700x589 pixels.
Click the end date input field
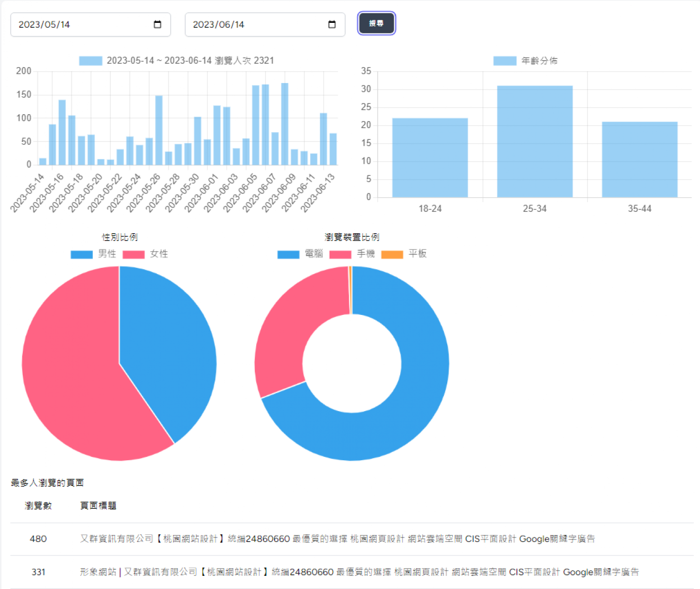pos(253,24)
